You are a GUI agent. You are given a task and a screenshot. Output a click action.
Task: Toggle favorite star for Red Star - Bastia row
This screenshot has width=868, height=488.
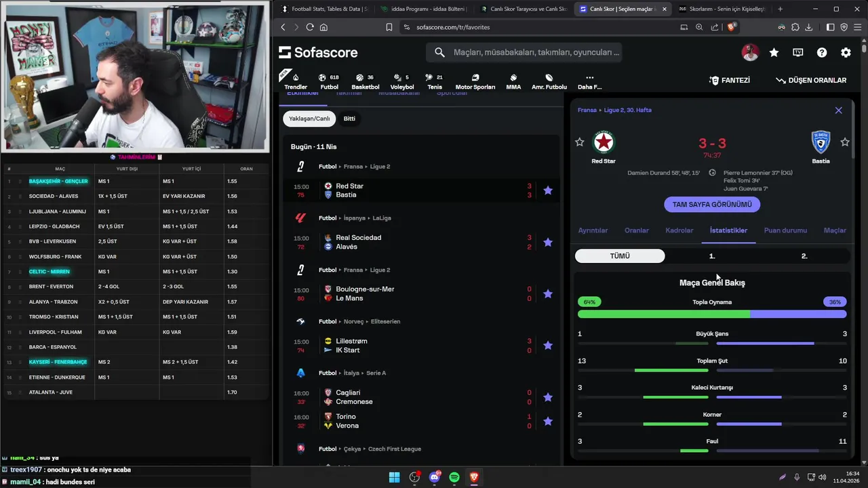point(548,190)
